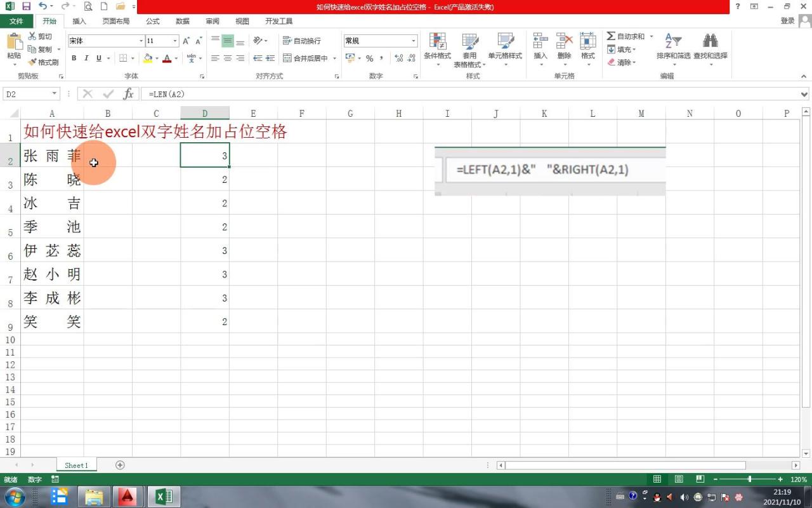
Task: Toggle Underline formatting
Action: 99,58
